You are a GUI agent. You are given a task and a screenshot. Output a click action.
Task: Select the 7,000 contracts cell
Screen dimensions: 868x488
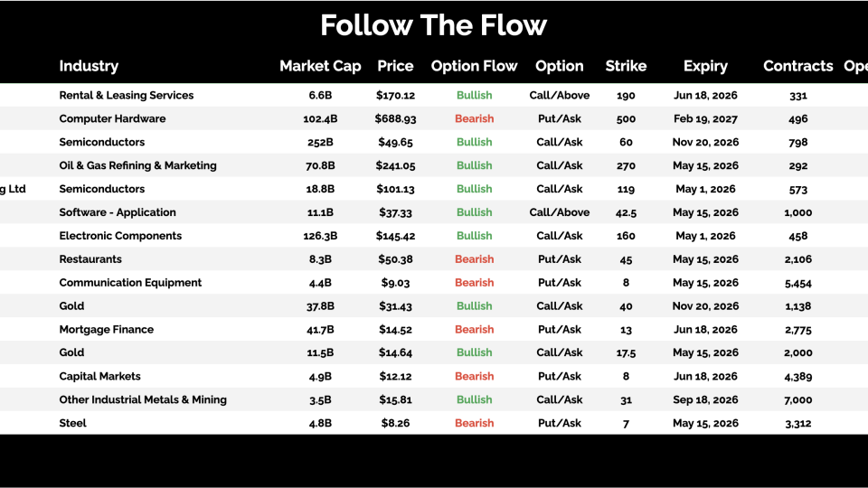pos(797,399)
